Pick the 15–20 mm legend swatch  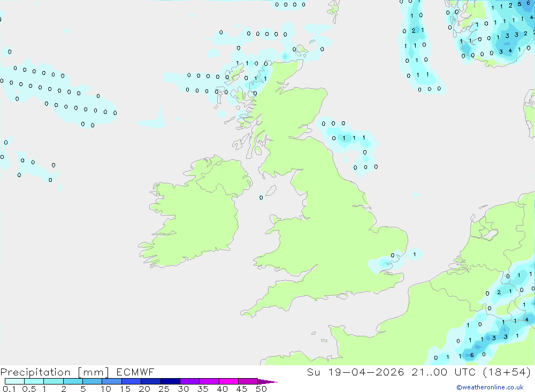coord(132,381)
